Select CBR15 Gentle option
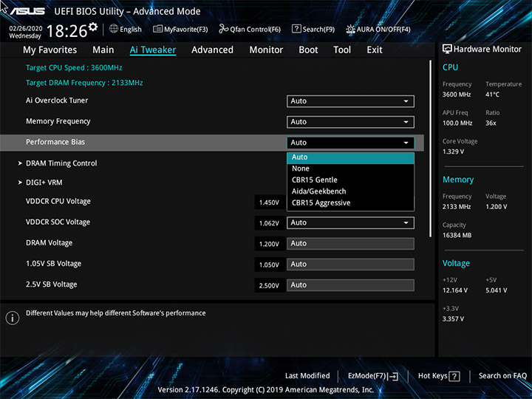532x399 pixels. click(x=350, y=180)
